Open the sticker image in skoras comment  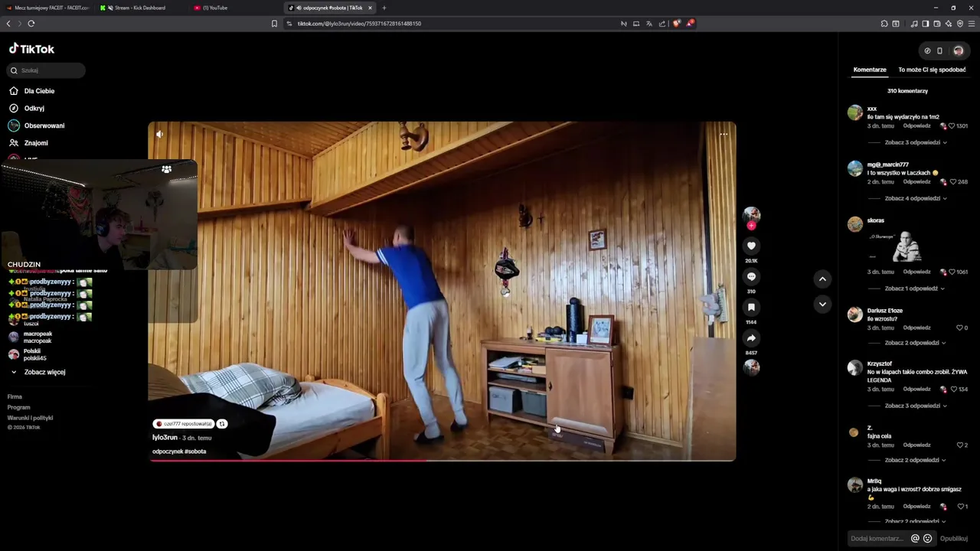pos(897,246)
